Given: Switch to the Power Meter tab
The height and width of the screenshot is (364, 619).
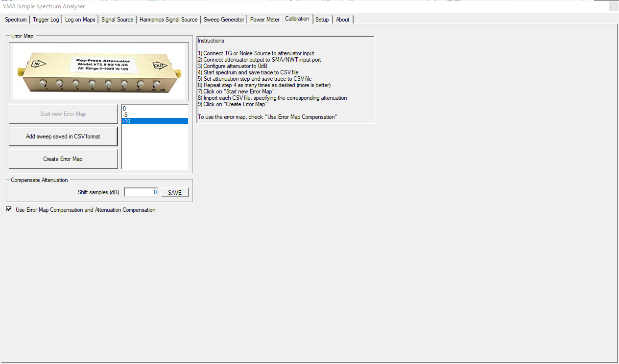Looking at the screenshot, I should pyautogui.click(x=265, y=20).
